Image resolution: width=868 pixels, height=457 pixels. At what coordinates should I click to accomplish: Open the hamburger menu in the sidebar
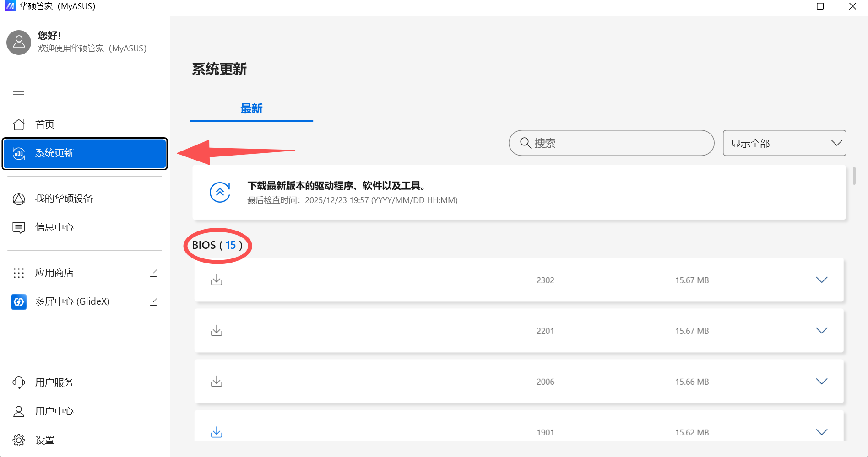[x=19, y=95]
